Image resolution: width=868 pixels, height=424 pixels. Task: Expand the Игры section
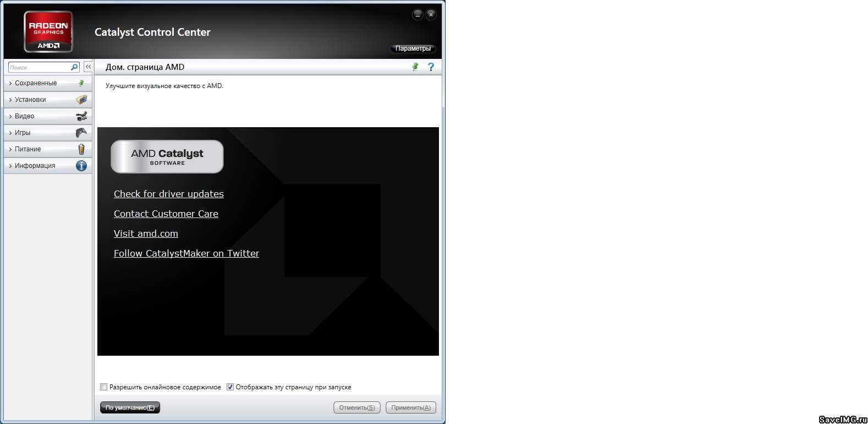tap(48, 133)
